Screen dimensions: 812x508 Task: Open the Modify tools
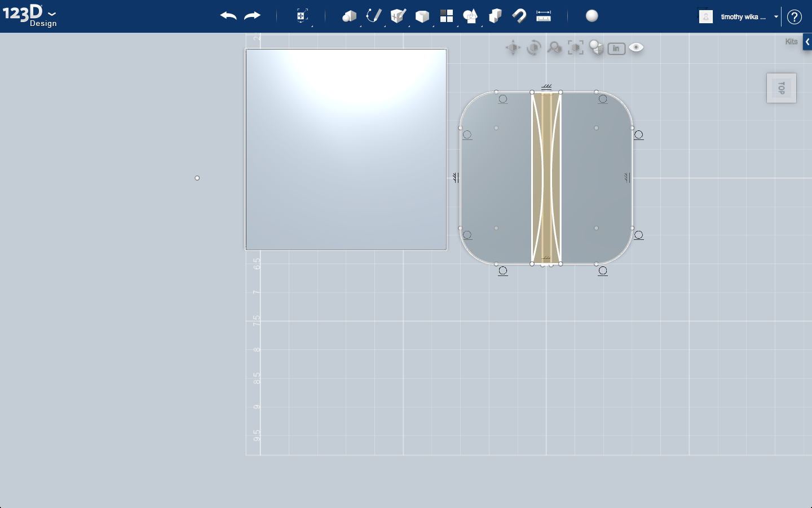click(x=422, y=16)
